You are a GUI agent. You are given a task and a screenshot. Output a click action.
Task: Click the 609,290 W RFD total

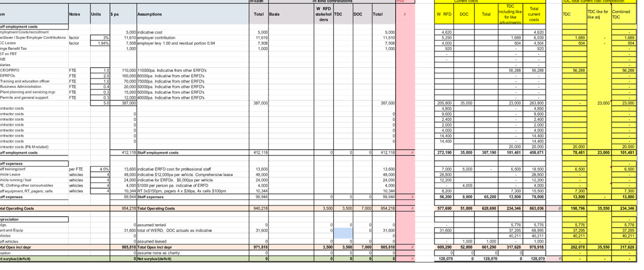click(x=443, y=247)
